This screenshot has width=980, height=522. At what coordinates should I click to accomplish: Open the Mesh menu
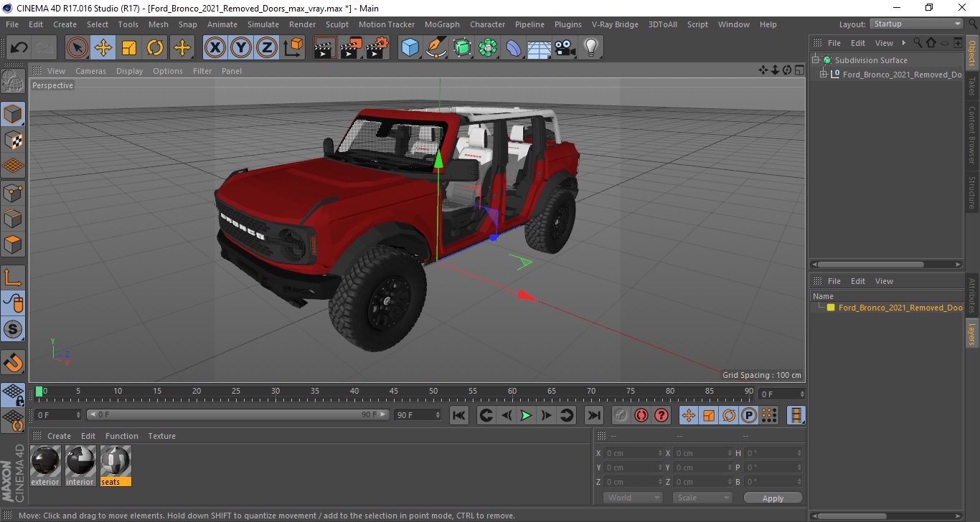tap(159, 24)
